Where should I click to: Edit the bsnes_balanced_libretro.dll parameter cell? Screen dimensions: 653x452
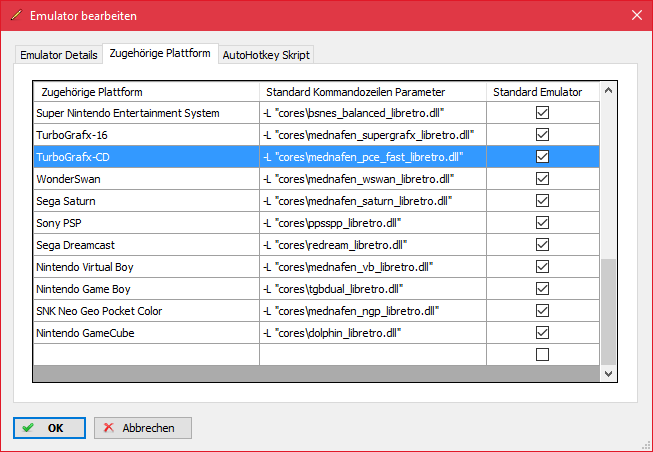coord(373,113)
